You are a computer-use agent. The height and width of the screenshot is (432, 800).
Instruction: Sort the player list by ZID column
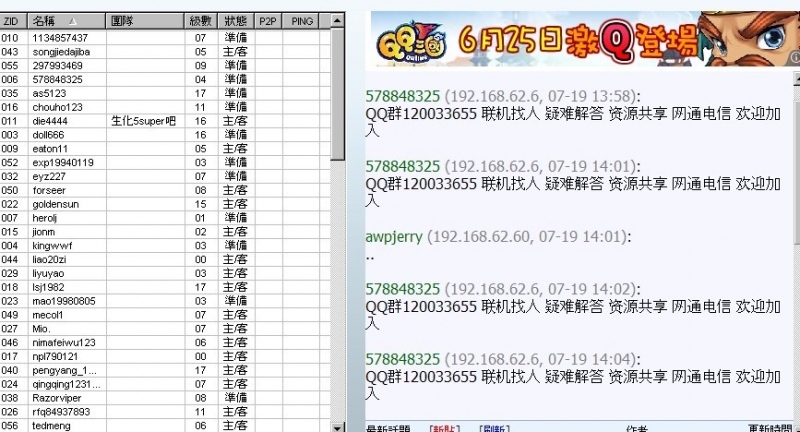[13, 21]
